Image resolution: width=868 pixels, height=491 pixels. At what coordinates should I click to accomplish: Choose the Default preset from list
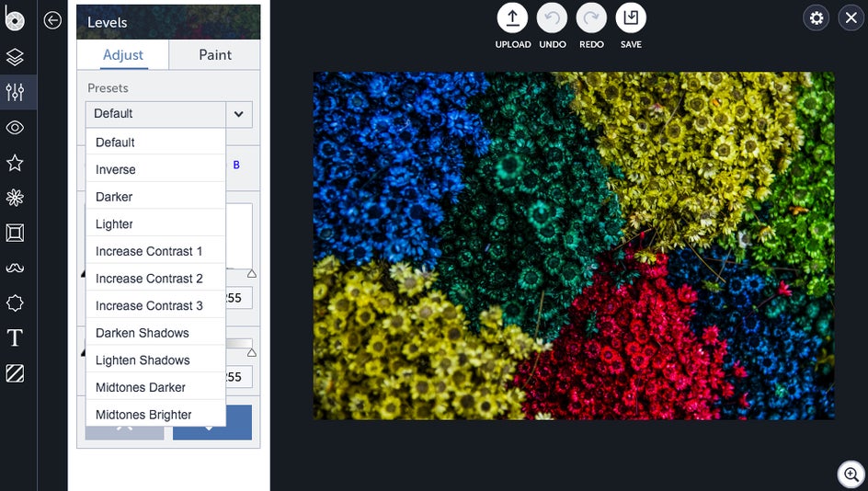(x=155, y=143)
